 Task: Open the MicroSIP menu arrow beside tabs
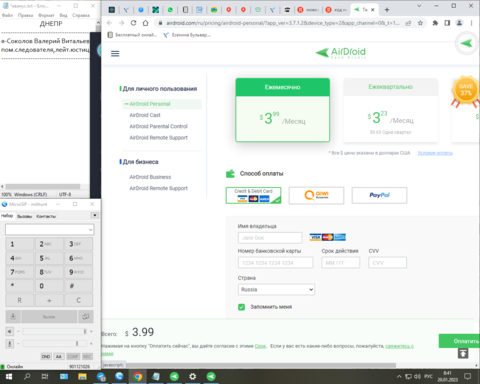point(95,215)
